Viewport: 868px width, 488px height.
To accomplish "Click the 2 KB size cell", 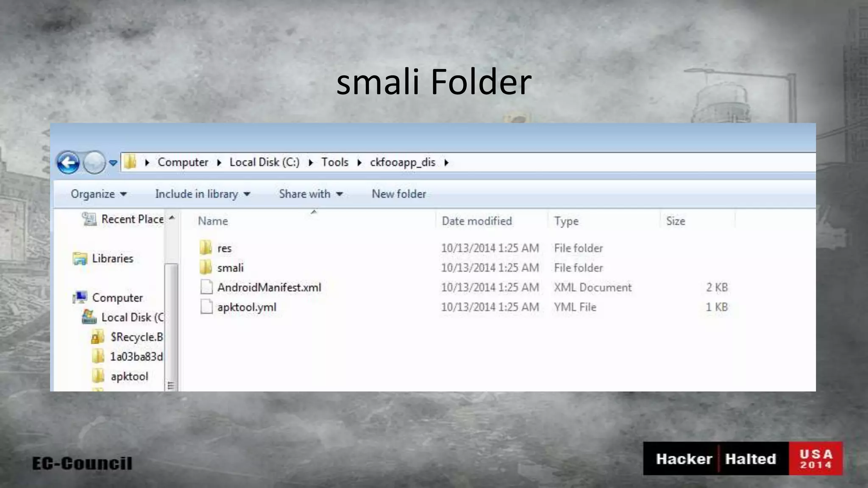I will [717, 287].
